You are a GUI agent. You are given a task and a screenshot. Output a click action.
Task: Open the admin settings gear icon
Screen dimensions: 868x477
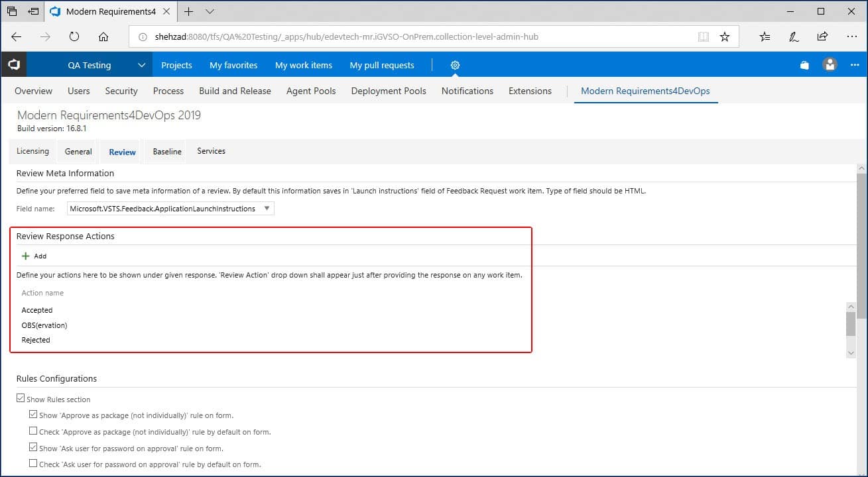[455, 65]
